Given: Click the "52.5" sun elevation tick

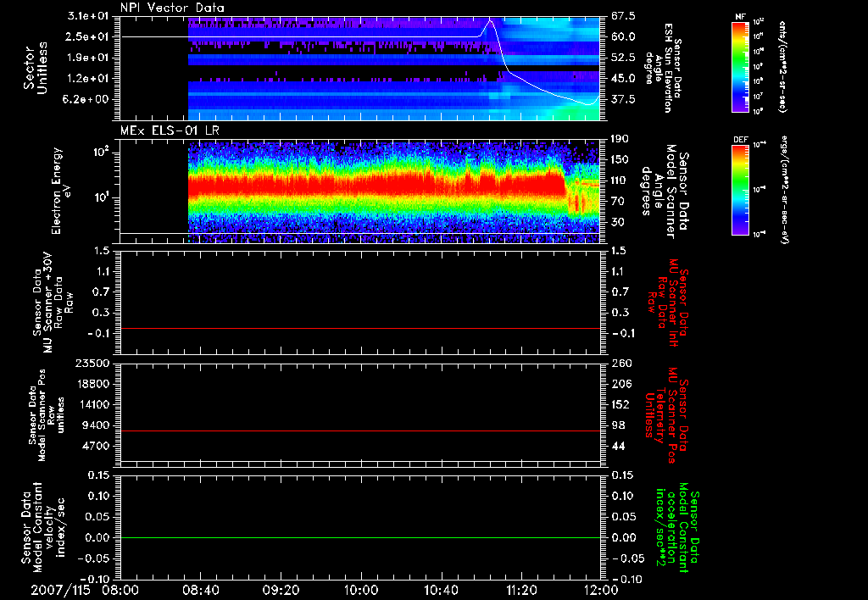Looking at the screenshot, I should [x=623, y=58].
